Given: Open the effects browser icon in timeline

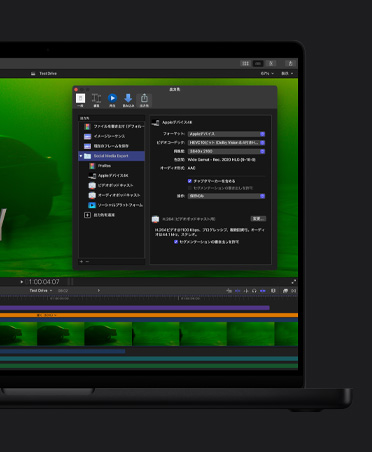Looking at the screenshot, I should [285, 291].
